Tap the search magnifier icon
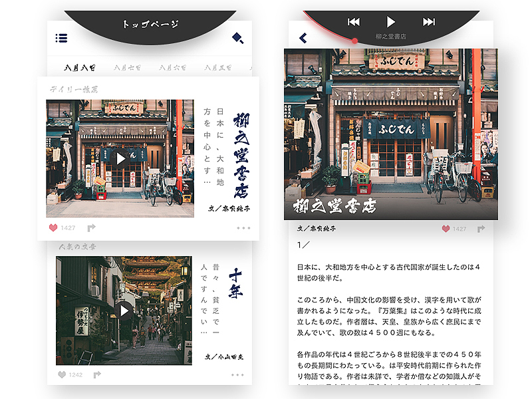Image resolution: width=532 pixels, height=399 pixels. (238, 38)
